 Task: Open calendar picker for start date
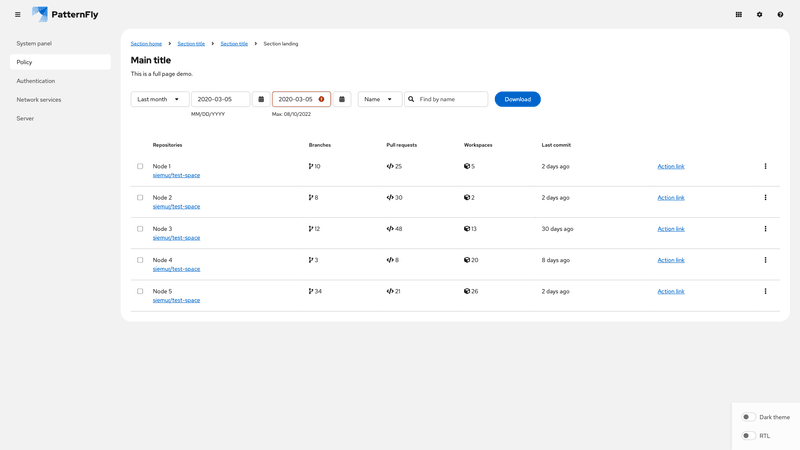(x=261, y=99)
